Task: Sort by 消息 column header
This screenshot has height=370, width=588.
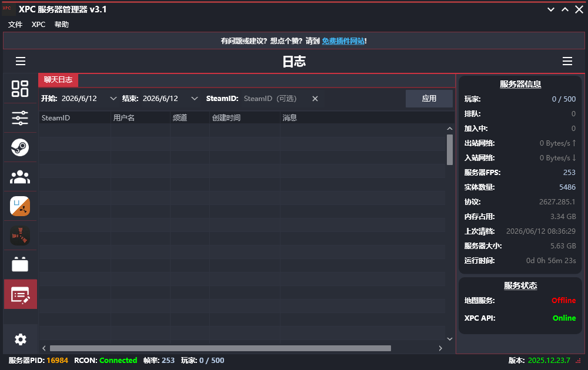Action: pyautogui.click(x=367, y=117)
